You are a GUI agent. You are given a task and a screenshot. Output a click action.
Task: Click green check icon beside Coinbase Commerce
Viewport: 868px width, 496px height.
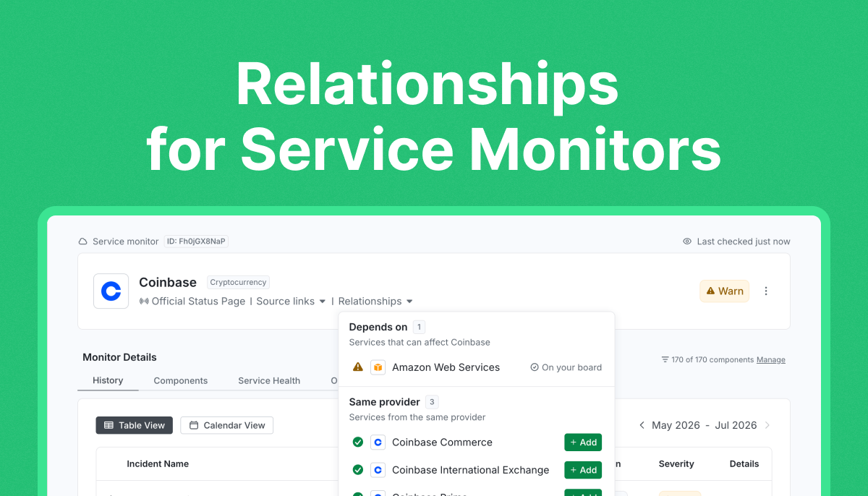pos(357,442)
